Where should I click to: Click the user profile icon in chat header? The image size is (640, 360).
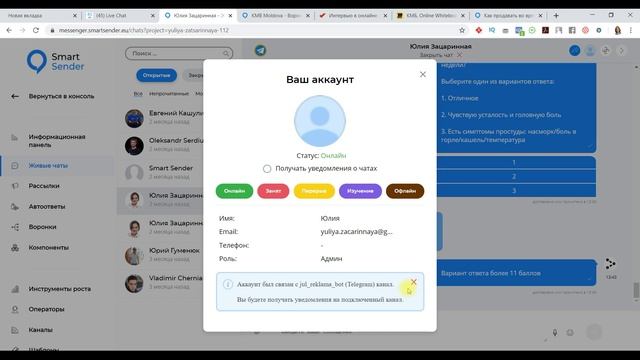[x=590, y=51]
